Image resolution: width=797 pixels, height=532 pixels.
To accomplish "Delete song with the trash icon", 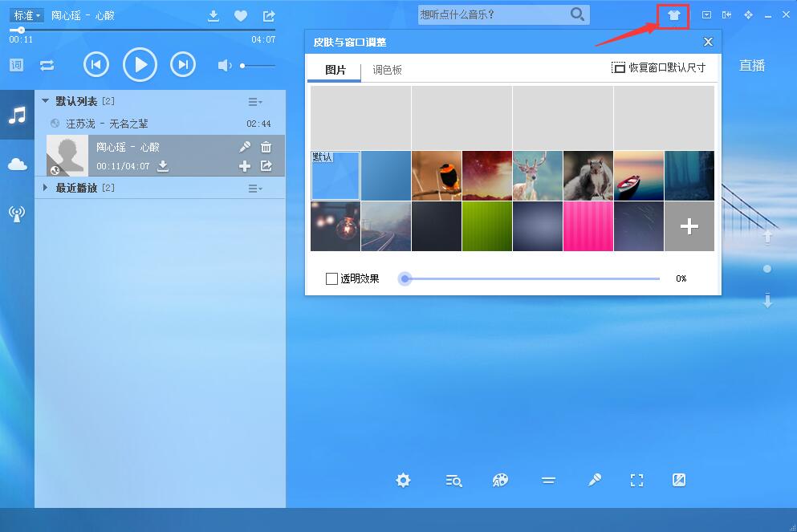I will (x=266, y=147).
